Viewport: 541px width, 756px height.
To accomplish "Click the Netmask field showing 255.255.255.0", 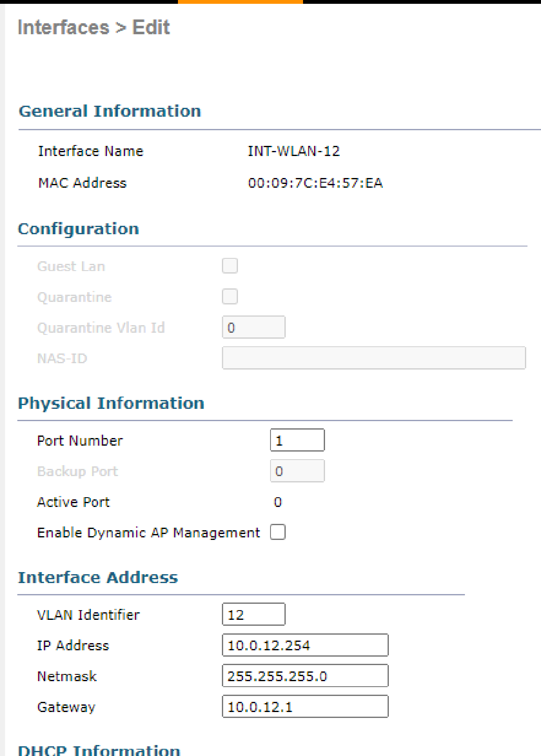I will coord(305,676).
